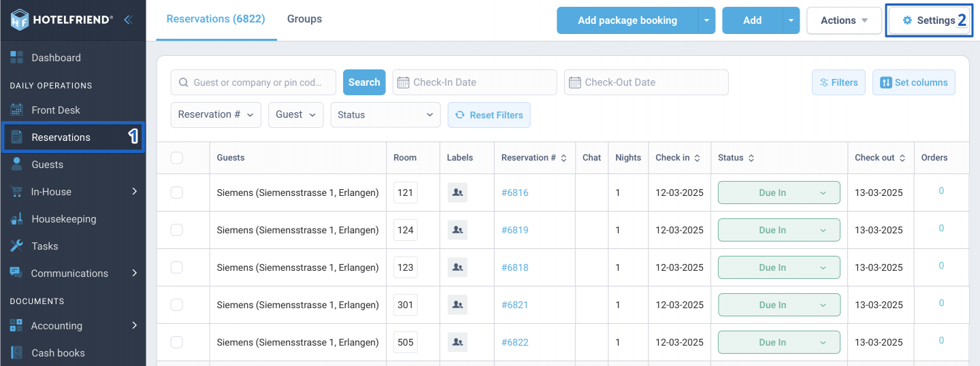The height and width of the screenshot is (366, 980).
Task: Change Due In status for room 121
Action: (x=779, y=193)
